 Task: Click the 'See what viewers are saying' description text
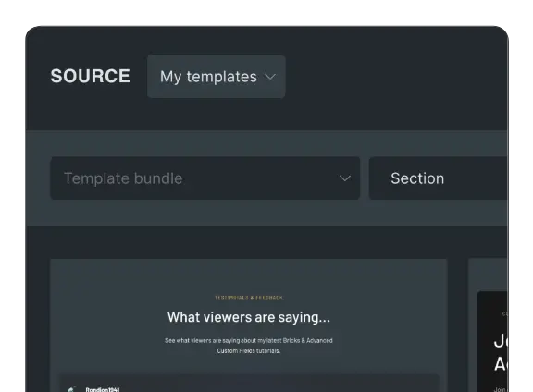249,346
